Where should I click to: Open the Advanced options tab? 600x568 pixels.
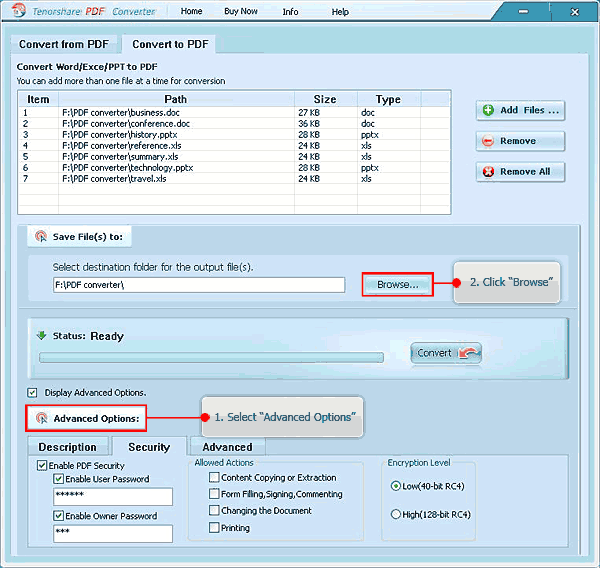pos(228,447)
